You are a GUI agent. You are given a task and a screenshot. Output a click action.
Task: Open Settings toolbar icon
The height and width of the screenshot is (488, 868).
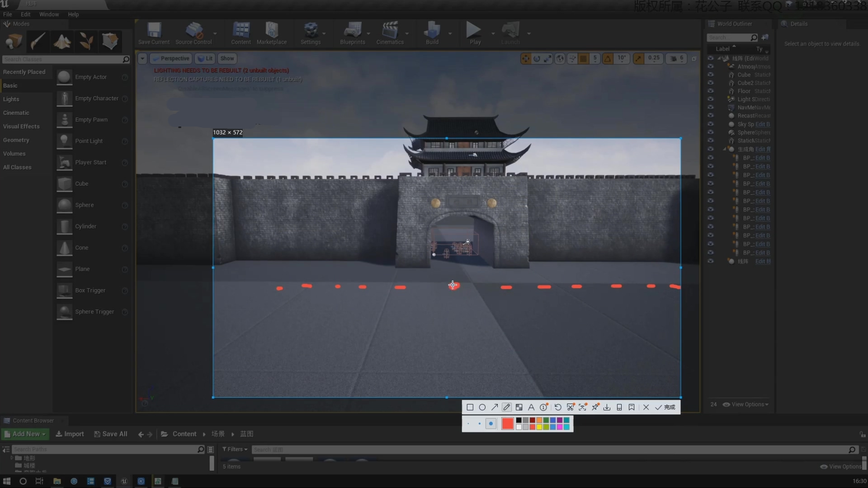click(x=311, y=33)
